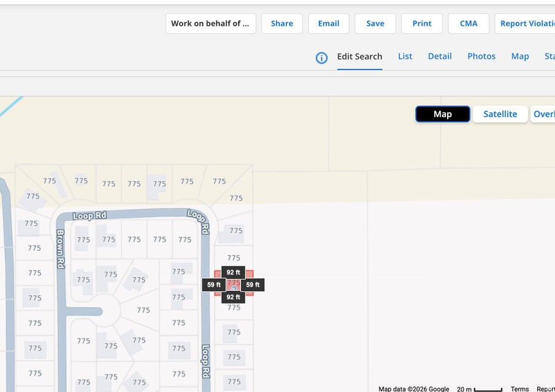Select the Detail tab
The width and height of the screenshot is (555, 392).
point(440,56)
